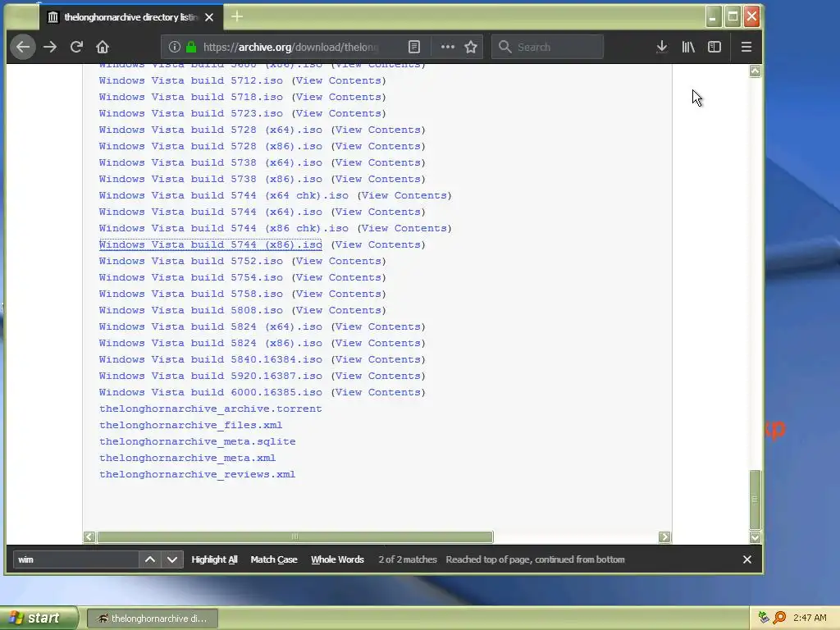
Task: Close the find bar
Action: [x=746, y=559]
